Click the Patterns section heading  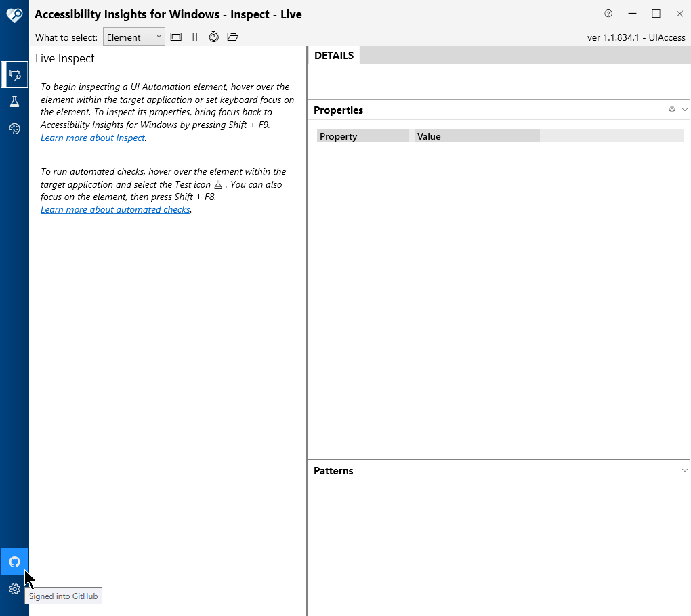coord(333,471)
